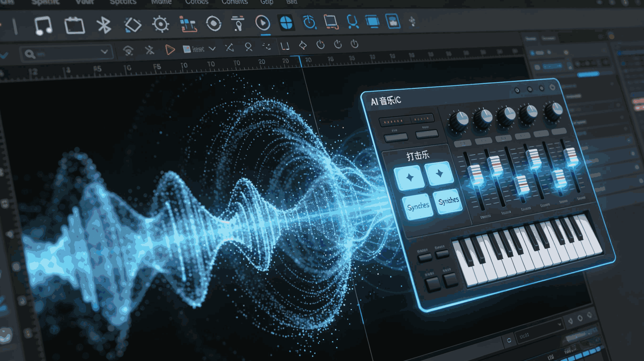
Task: Click the microphone stand icon
Action: (238, 23)
